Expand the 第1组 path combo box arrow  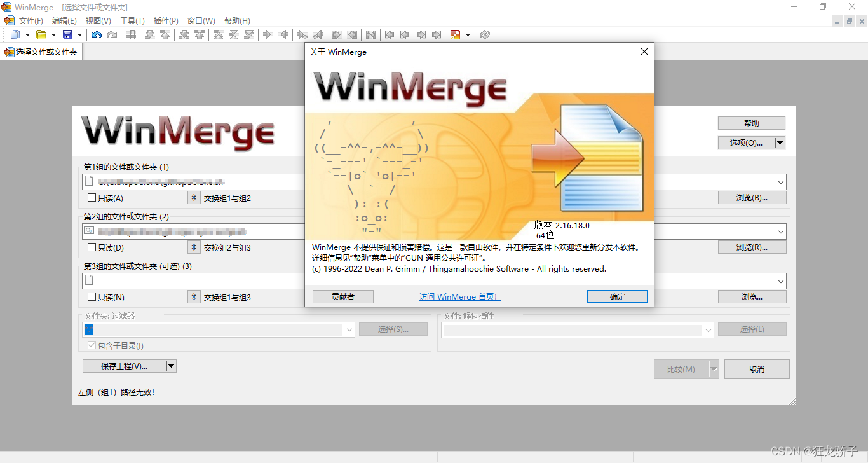click(x=781, y=182)
